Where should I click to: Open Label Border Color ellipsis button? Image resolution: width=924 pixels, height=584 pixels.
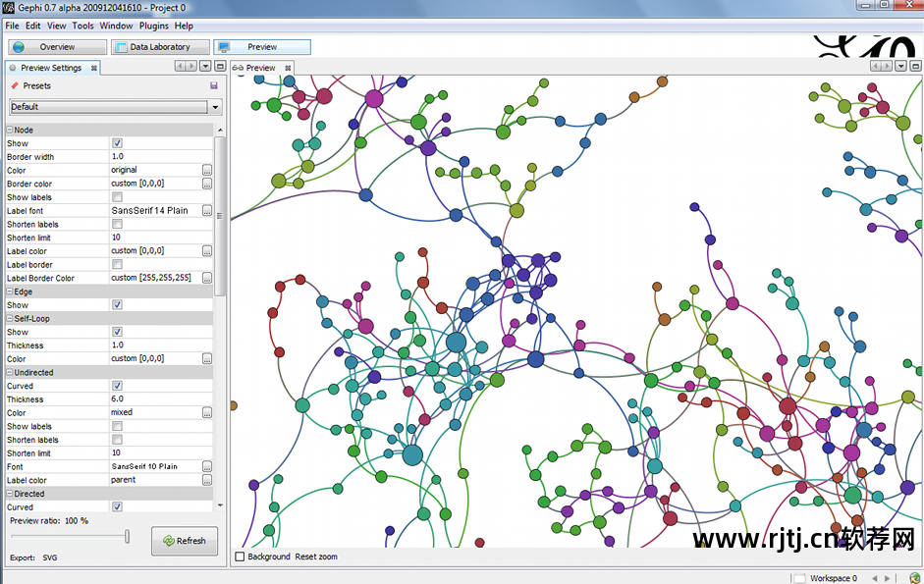207,278
